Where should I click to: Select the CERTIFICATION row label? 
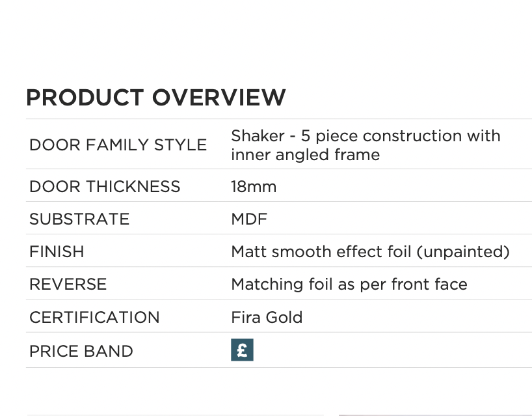click(x=94, y=318)
